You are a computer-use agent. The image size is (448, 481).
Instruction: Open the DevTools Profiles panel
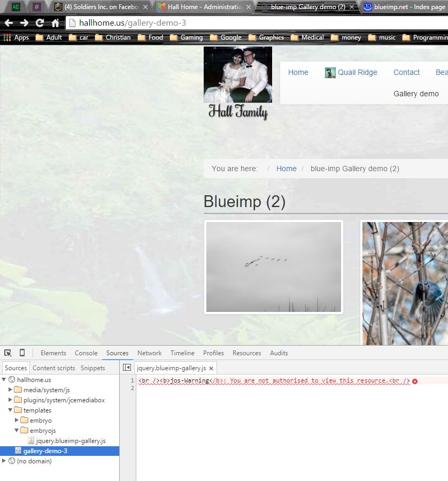tap(213, 353)
